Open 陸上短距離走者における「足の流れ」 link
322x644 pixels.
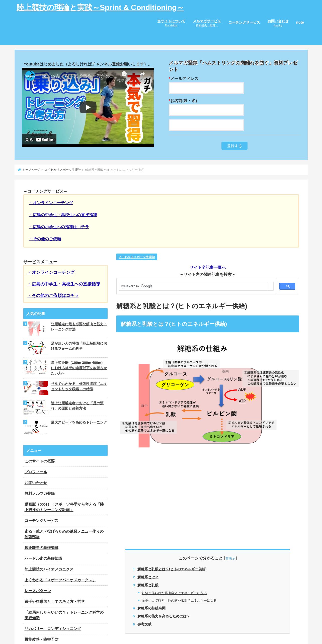pyautogui.click(x=77, y=406)
